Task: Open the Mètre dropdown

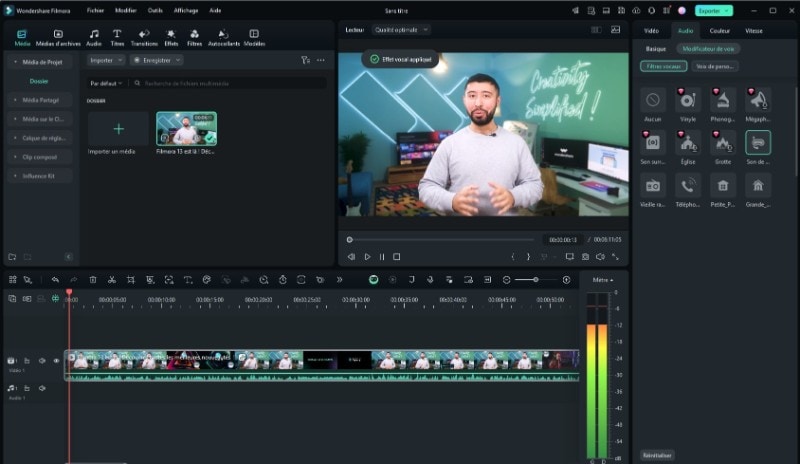Action: coord(603,280)
